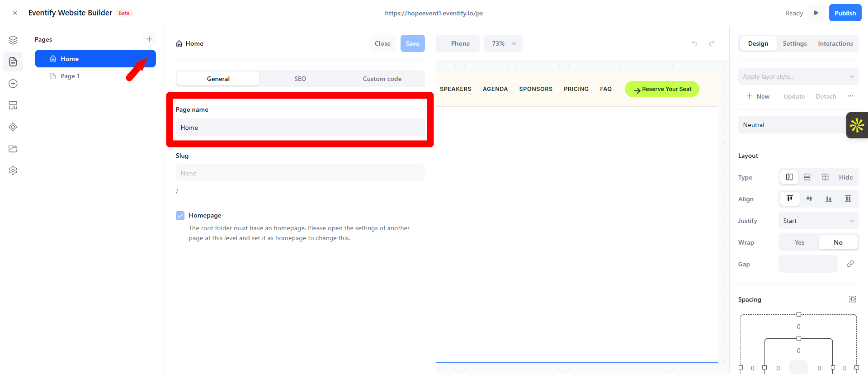Open the Settings gear icon in sidebar

(13, 170)
